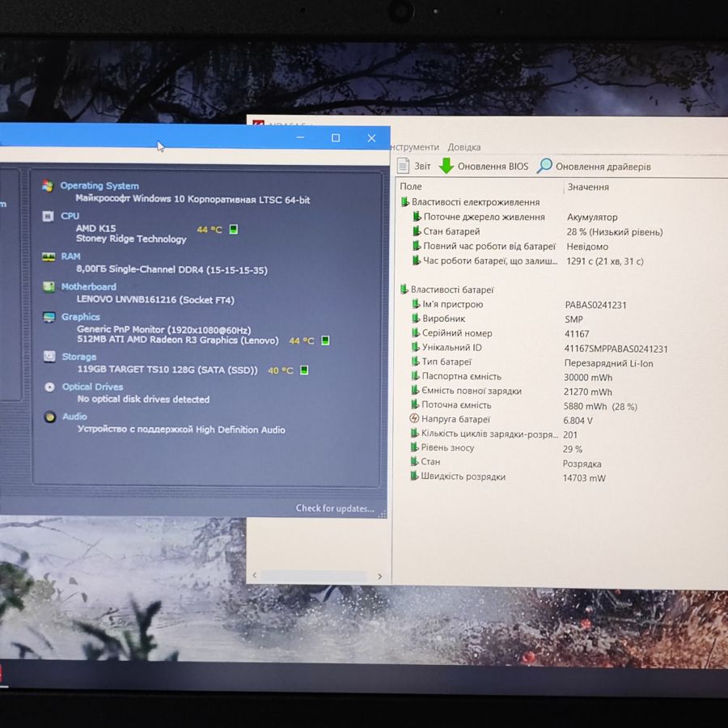Click Оновлення драйверів toolbar button
Screen dimensions: 728x728
coord(594,166)
